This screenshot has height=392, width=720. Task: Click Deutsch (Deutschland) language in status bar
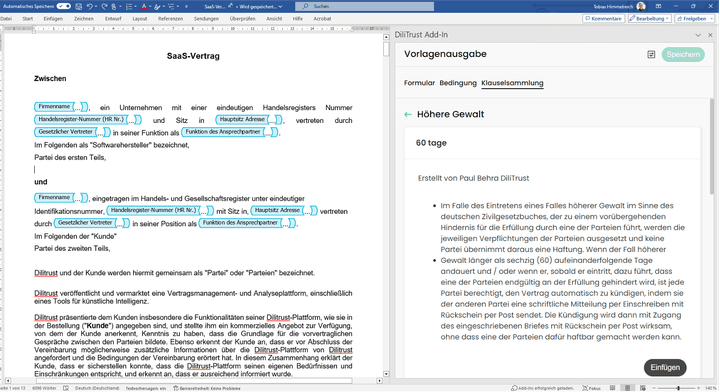(x=97, y=388)
